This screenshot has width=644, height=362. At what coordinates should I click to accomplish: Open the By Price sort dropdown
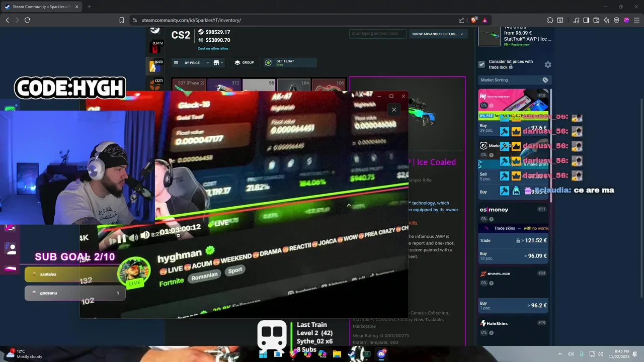[x=196, y=63]
